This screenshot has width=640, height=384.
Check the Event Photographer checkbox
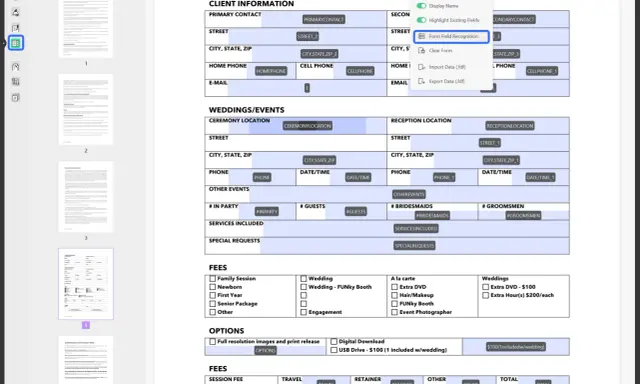click(395, 312)
